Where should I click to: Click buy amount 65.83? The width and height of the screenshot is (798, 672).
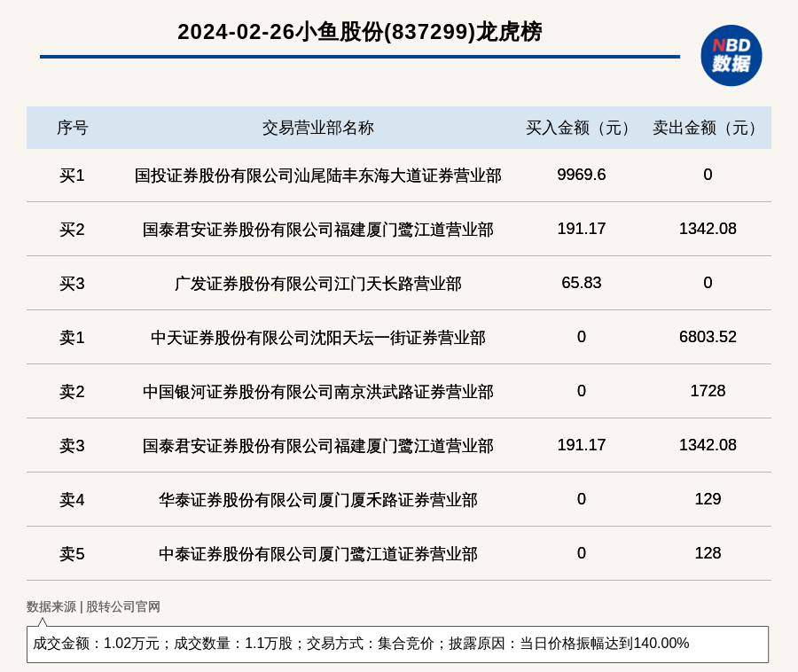(581, 282)
